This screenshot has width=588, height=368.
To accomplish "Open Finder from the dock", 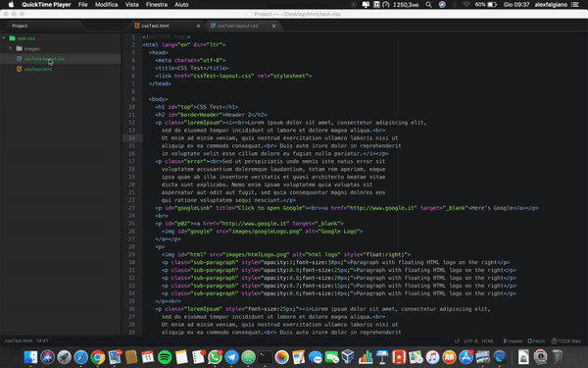I will click(x=30, y=357).
